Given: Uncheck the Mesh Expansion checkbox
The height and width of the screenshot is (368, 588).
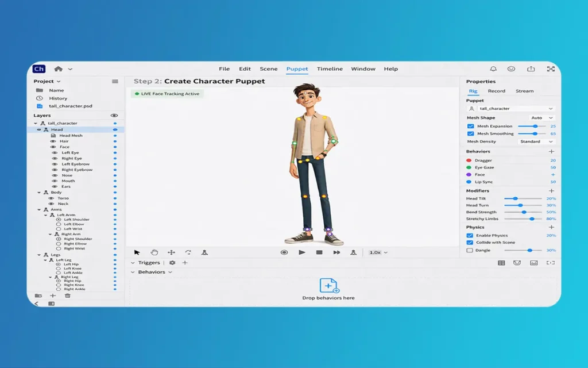Looking at the screenshot, I should [471, 126].
